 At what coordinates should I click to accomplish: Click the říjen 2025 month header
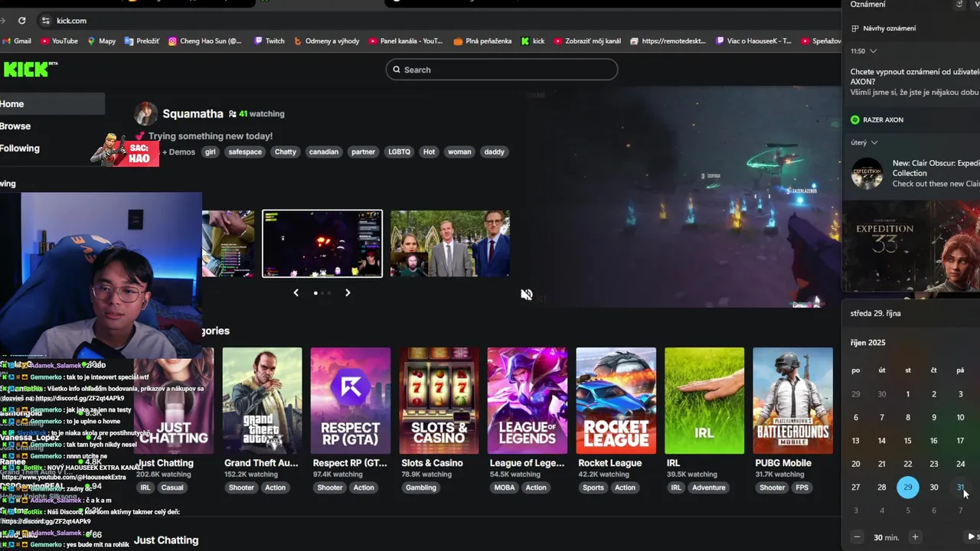point(867,343)
